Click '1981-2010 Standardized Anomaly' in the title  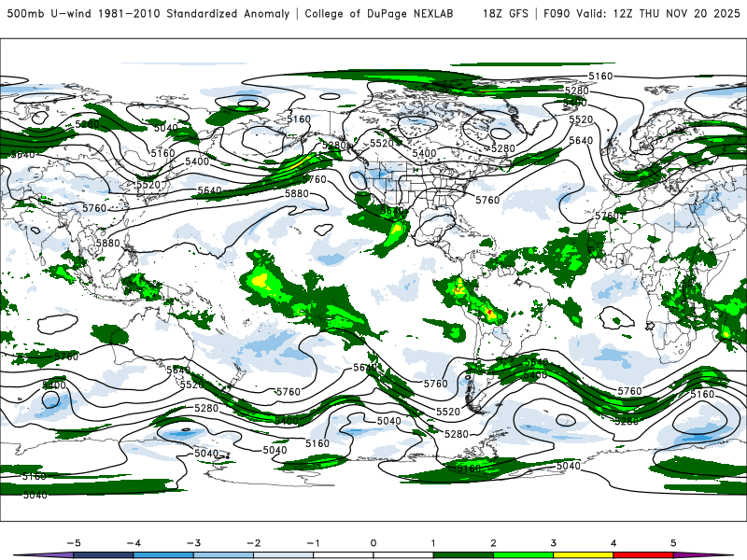tap(194, 13)
